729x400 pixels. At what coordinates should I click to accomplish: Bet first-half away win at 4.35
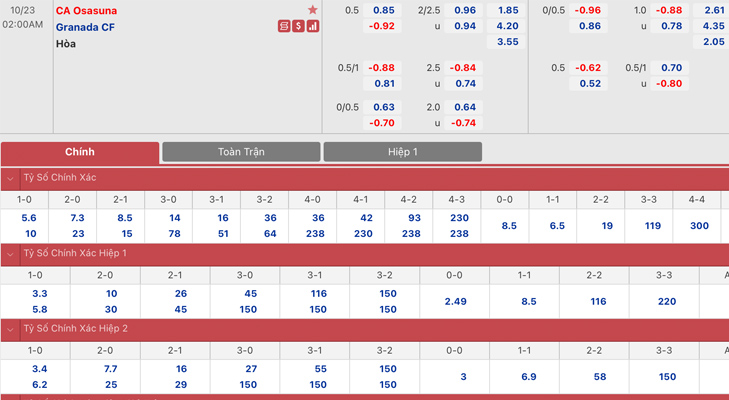click(x=712, y=26)
